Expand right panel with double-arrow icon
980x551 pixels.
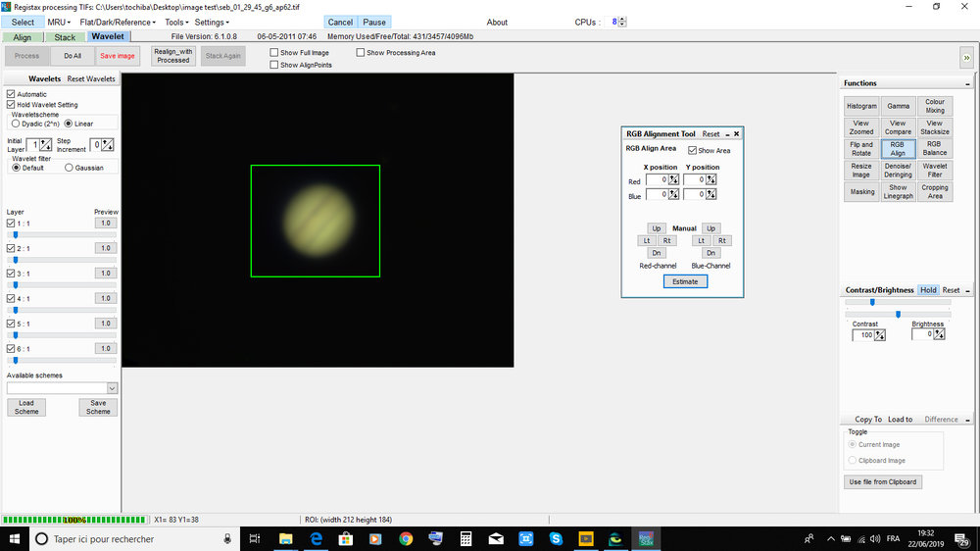(966, 58)
